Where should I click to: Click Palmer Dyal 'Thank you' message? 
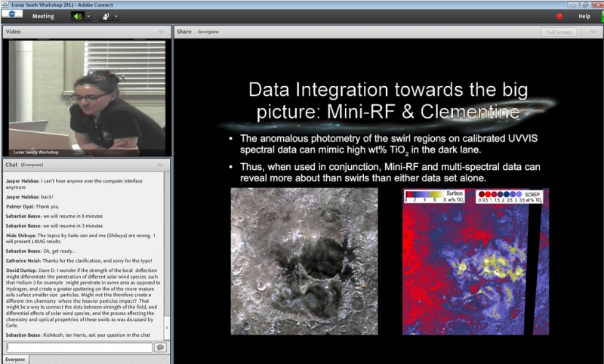click(x=32, y=206)
